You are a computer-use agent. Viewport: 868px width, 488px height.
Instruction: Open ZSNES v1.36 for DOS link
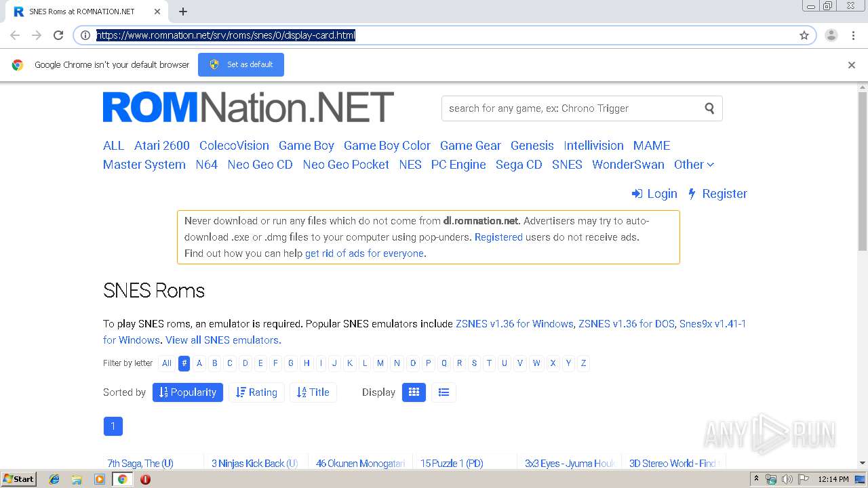tap(627, 324)
